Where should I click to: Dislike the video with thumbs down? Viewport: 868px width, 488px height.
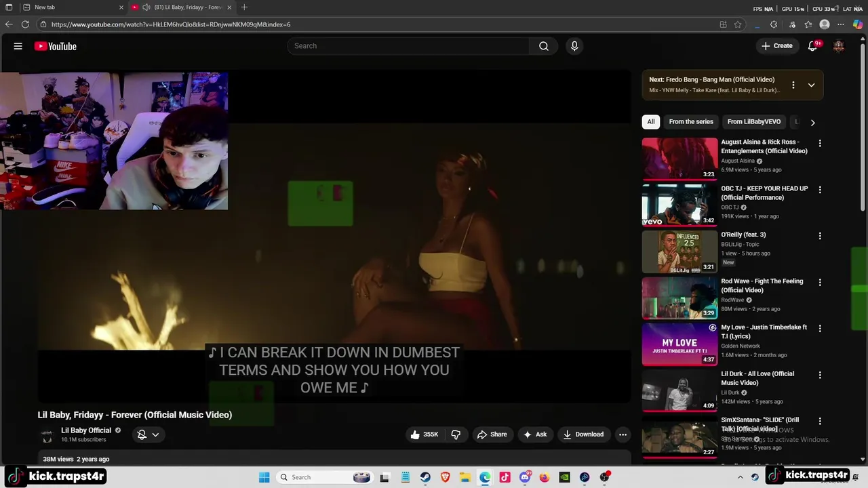pyautogui.click(x=456, y=434)
